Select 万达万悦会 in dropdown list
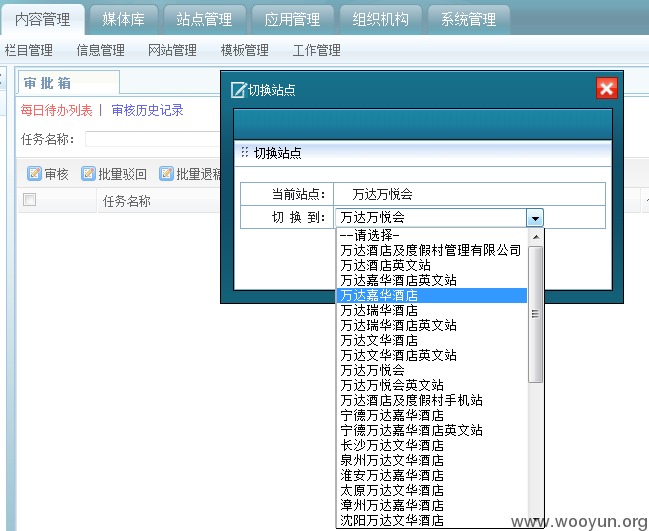The height and width of the screenshot is (531, 649). pos(432,370)
